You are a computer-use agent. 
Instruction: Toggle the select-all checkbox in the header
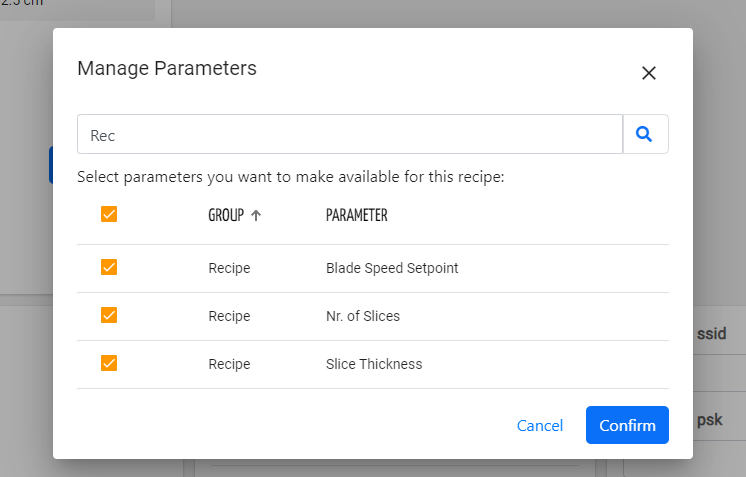pos(109,214)
